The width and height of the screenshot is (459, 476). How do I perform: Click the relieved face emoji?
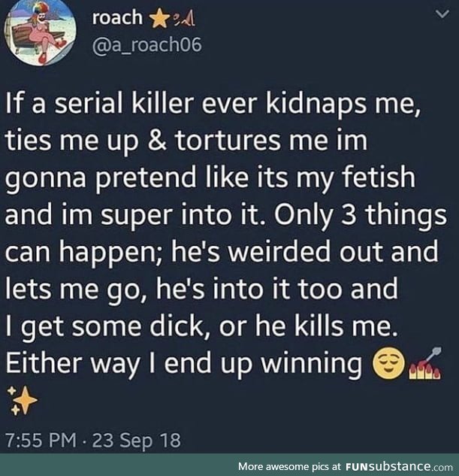click(388, 364)
